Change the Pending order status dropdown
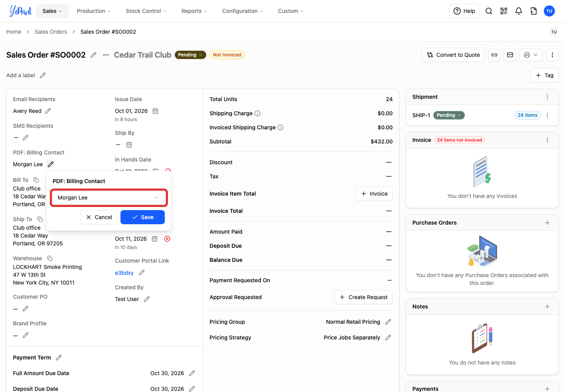Screen dimensions: 565x392 [x=190, y=55]
